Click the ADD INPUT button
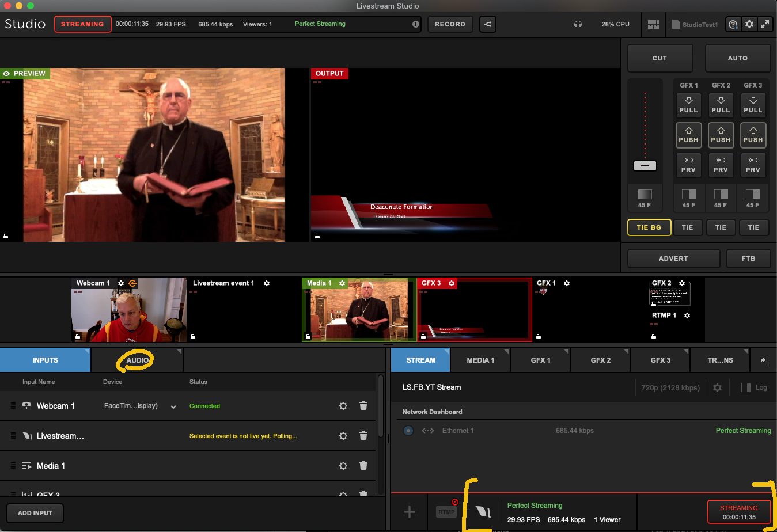777x532 pixels. (35, 513)
